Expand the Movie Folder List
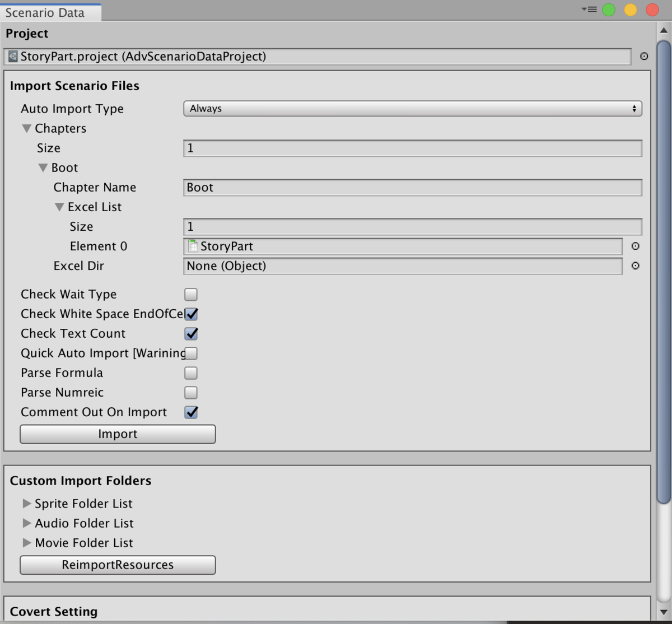Screen dimensions: 672x624 (x=26, y=543)
